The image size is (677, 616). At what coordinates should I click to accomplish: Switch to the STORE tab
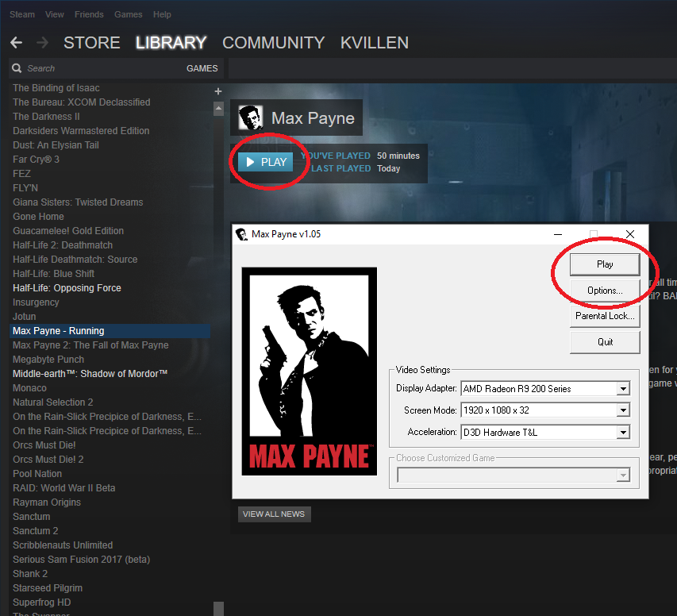(x=92, y=42)
